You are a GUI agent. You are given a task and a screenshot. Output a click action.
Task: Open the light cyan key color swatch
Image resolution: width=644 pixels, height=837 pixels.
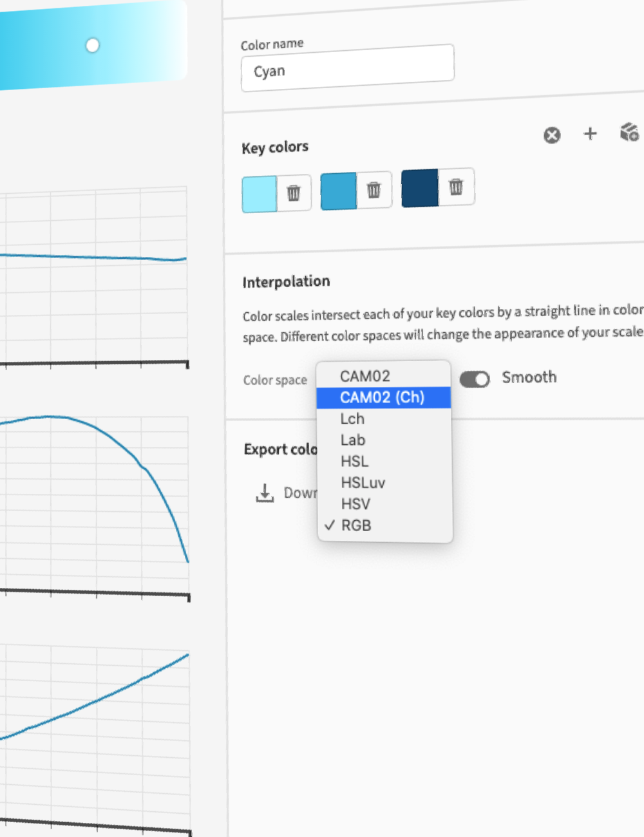259,194
